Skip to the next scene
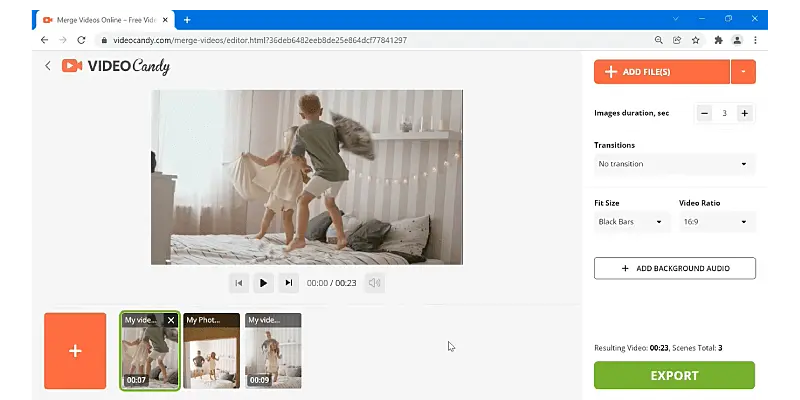 289,283
